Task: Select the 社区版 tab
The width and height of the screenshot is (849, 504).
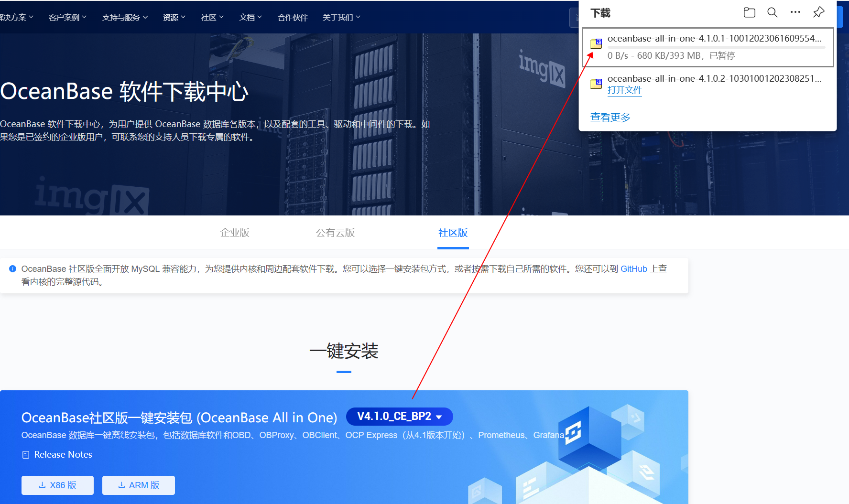Action: coord(453,233)
